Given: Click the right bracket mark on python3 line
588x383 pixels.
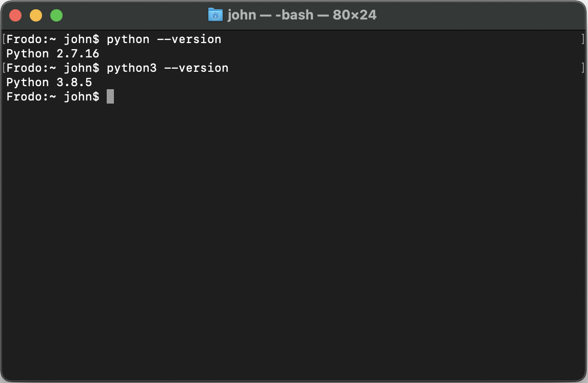Looking at the screenshot, I should 582,68.
